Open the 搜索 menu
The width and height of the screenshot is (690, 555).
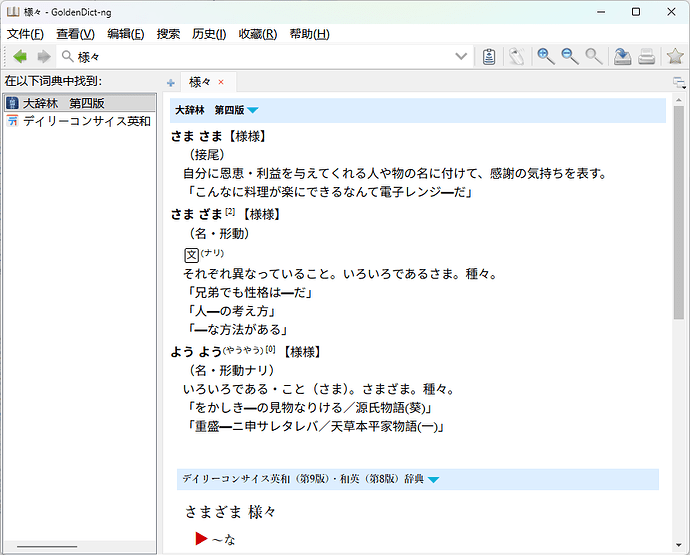pyautogui.click(x=168, y=34)
